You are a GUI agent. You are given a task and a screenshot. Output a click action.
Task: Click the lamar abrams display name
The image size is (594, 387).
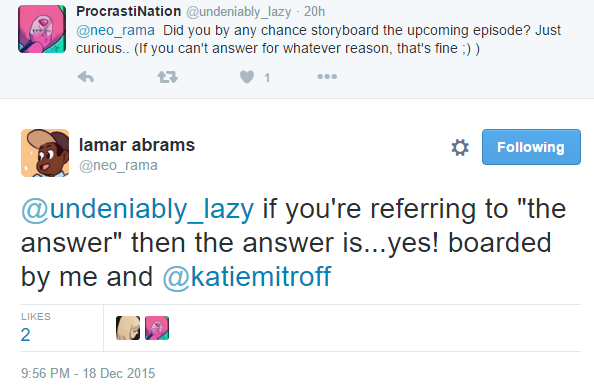(137, 145)
